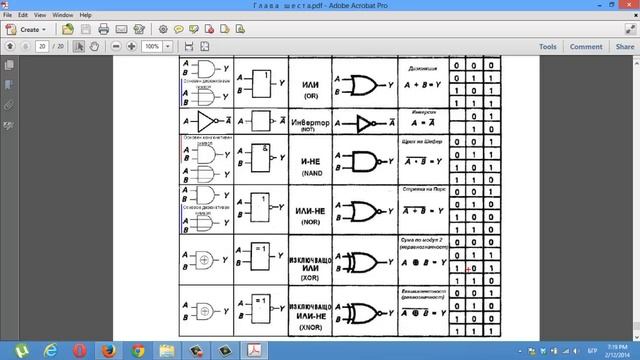Screen dimensions: 640x360
Task: Open Opera browser from the taskbar
Action: pyautogui.click(x=80, y=351)
